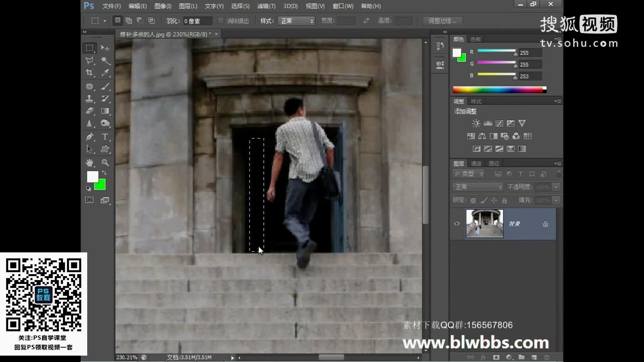Select the Pen tool
This screenshot has width=644, height=362.
[x=89, y=136]
